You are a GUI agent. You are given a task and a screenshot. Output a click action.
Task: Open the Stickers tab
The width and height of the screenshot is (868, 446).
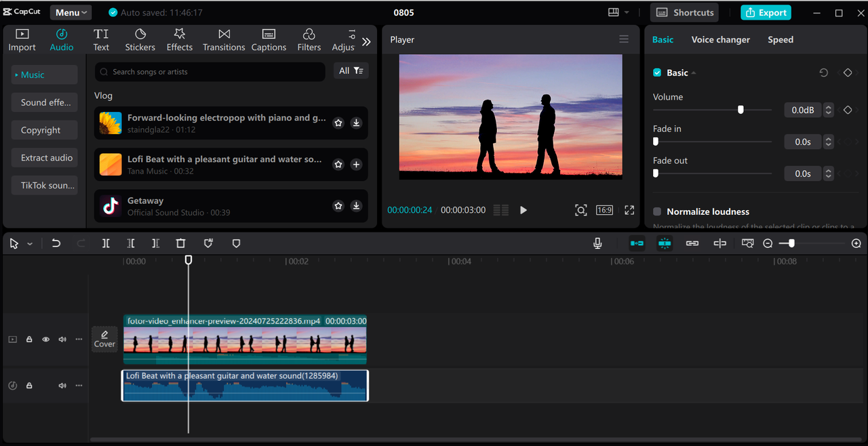click(x=140, y=40)
